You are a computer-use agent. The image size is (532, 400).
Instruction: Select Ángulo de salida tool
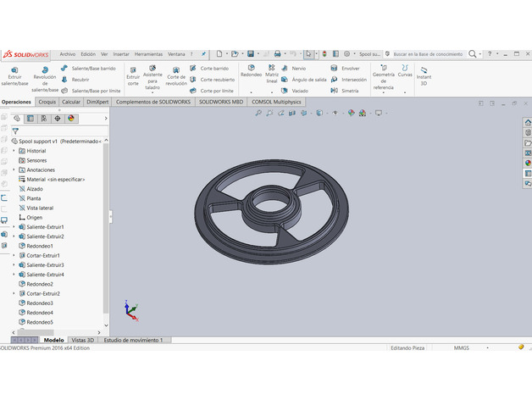point(303,80)
